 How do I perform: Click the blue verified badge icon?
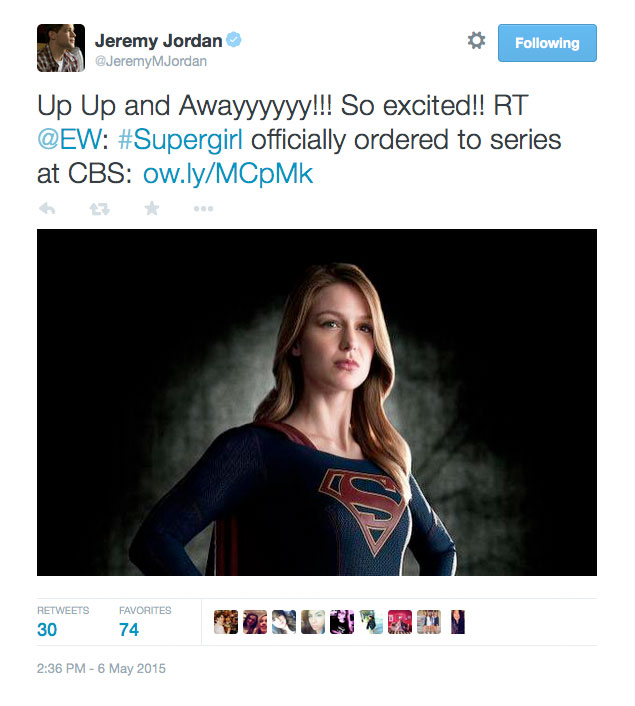(233, 40)
